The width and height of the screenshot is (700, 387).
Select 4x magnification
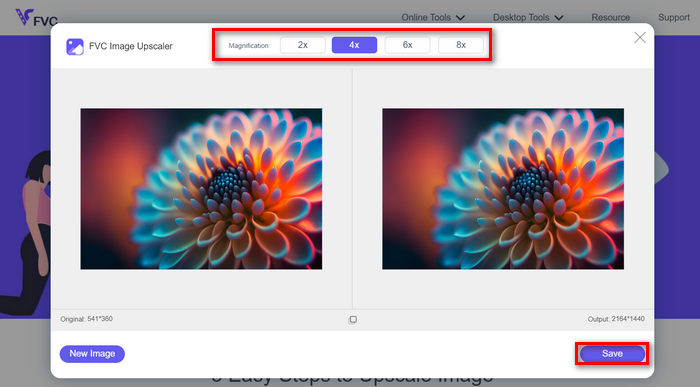tap(354, 45)
